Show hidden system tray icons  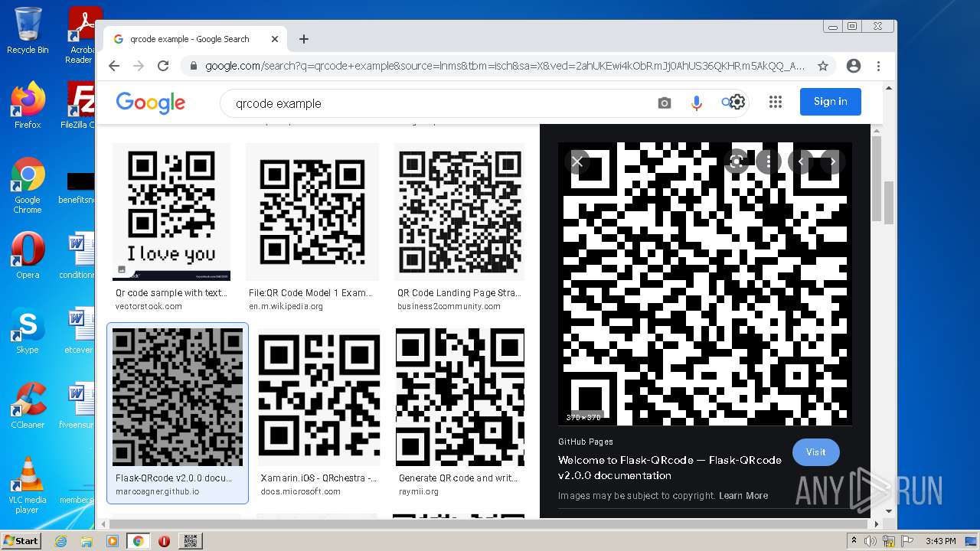pyautogui.click(x=854, y=540)
